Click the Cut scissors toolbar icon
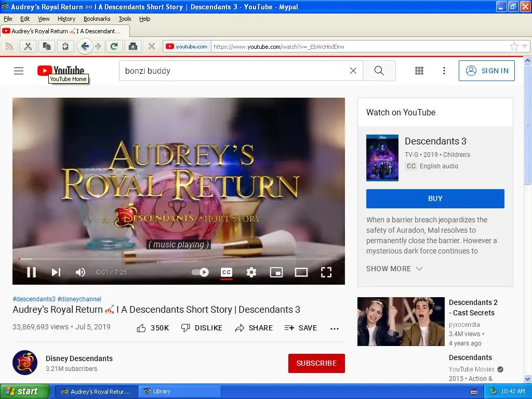 (28, 46)
